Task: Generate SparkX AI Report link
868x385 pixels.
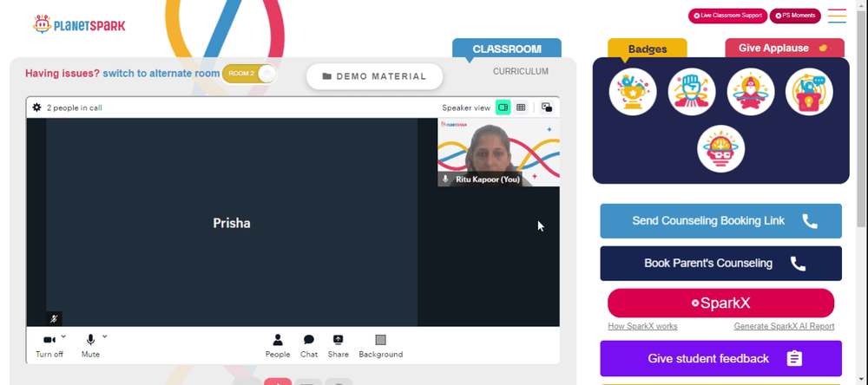Action: click(x=784, y=326)
